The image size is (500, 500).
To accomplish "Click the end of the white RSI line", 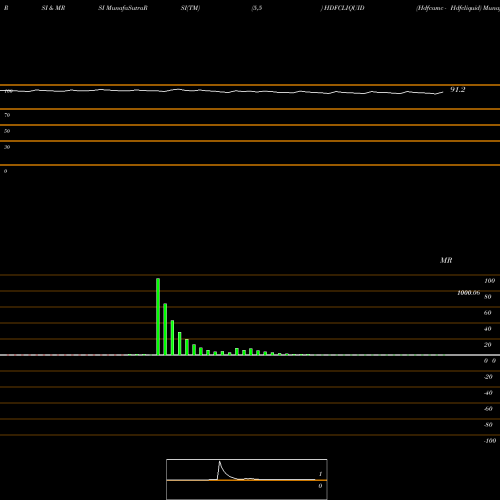I will 443,92.
